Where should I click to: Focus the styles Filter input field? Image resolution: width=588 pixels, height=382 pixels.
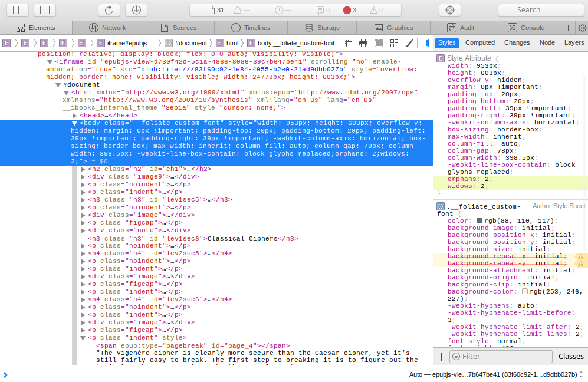501,357
